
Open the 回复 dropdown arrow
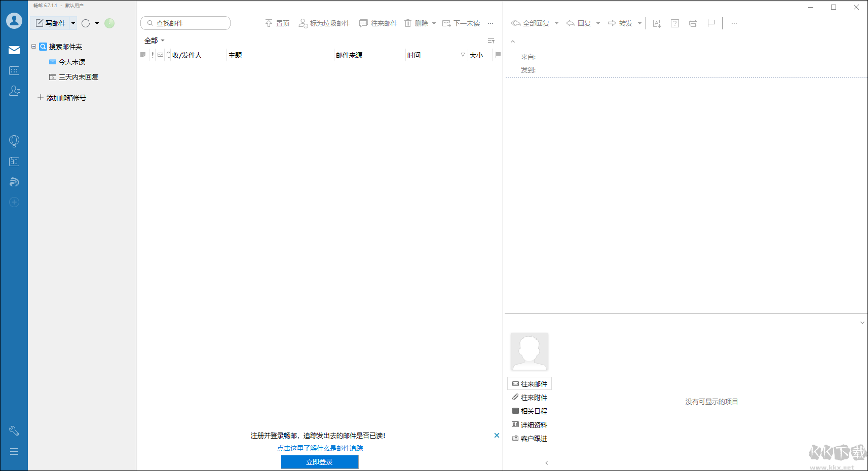point(598,23)
